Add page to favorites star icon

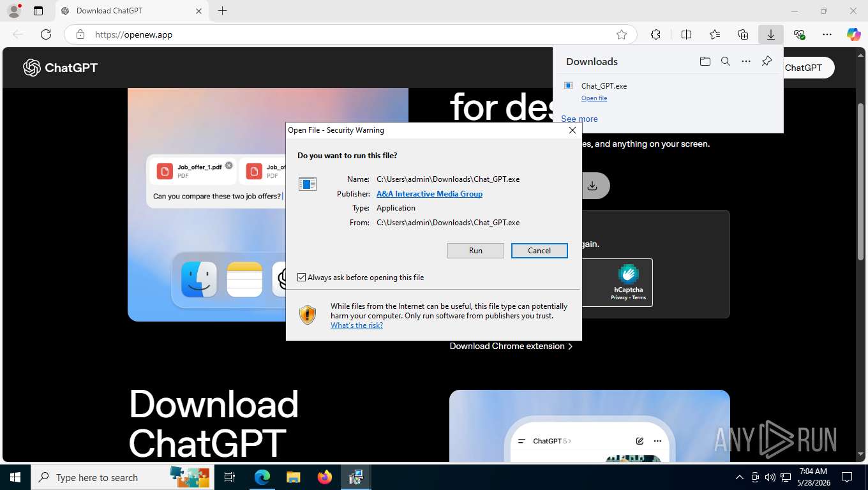pos(622,34)
